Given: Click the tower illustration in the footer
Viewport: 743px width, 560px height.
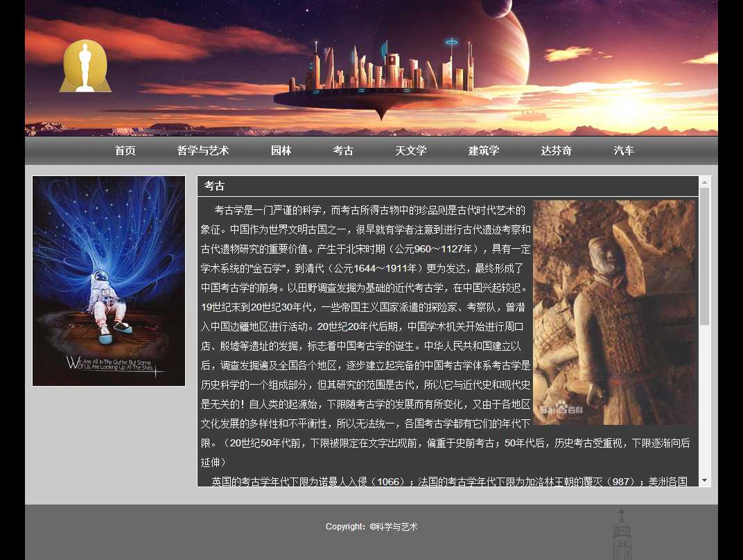Looking at the screenshot, I should (x=622, y=535).
